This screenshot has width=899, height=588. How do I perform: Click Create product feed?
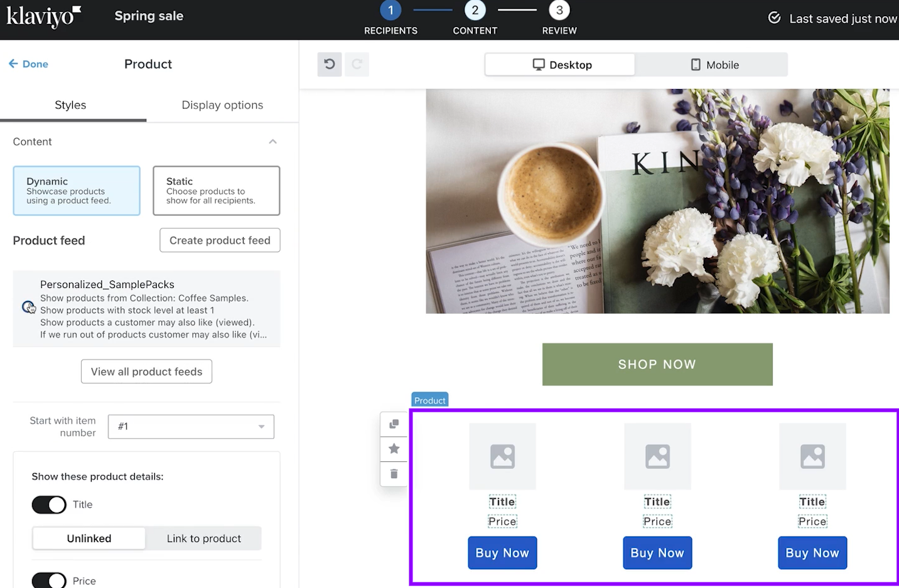pyautogui.click(x=219, y=240)
